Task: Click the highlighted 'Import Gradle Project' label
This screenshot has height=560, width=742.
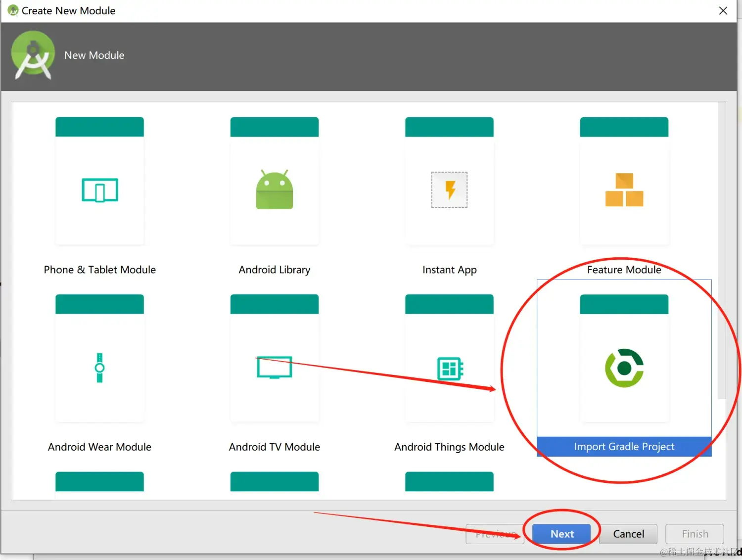Action: 624,447
